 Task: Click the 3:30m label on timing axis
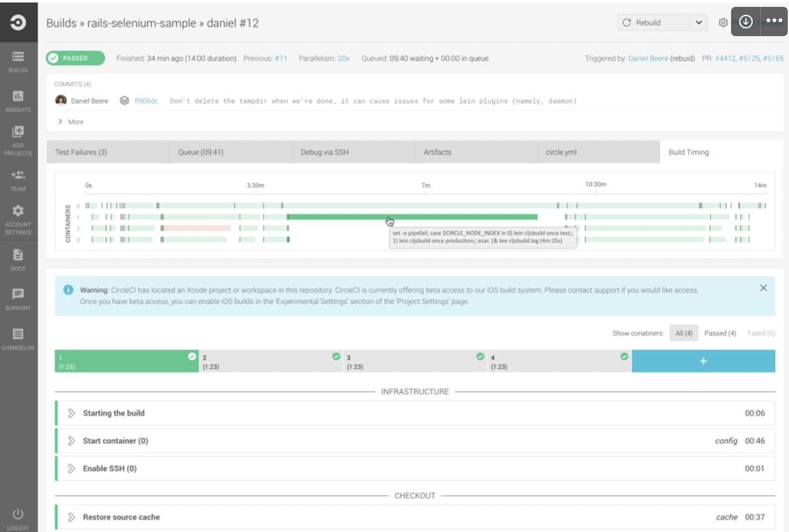point(256,186)
